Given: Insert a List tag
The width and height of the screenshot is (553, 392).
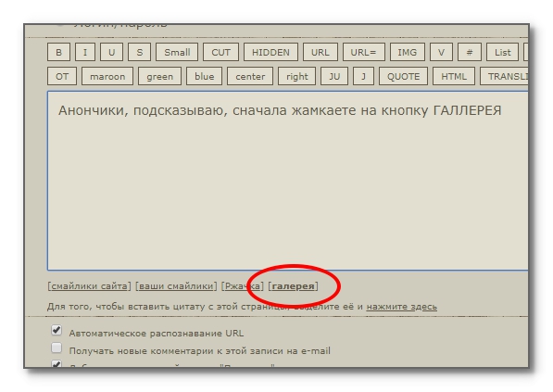Looking at the screenshot, I should click(503, 52).
